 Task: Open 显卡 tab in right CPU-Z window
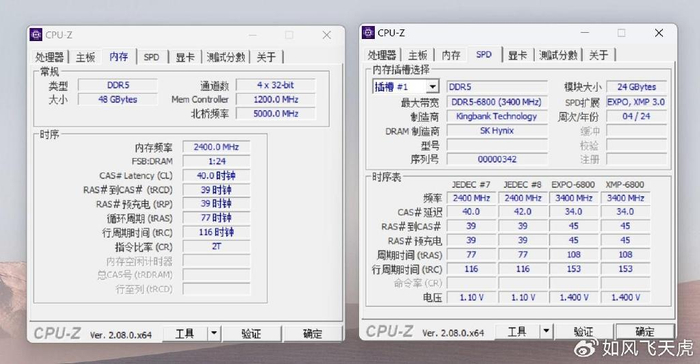point(517,55)
